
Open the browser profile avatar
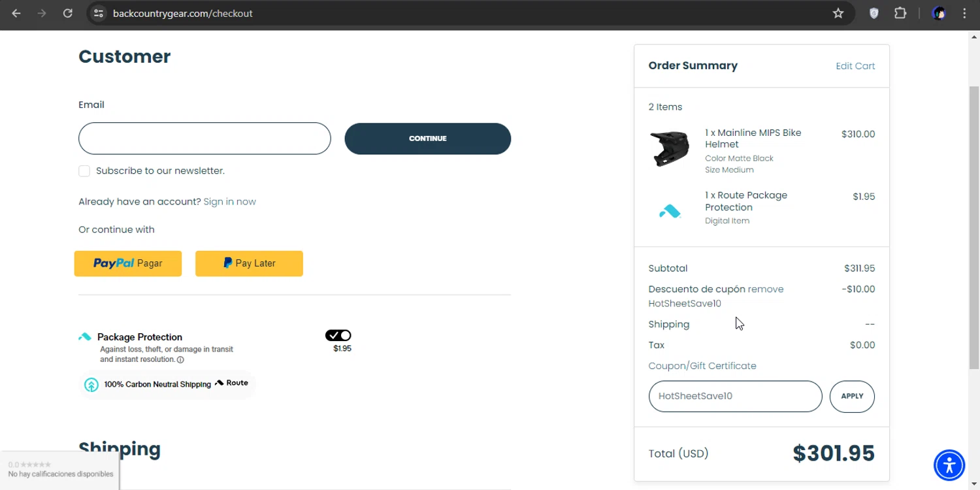pos(939,13)
